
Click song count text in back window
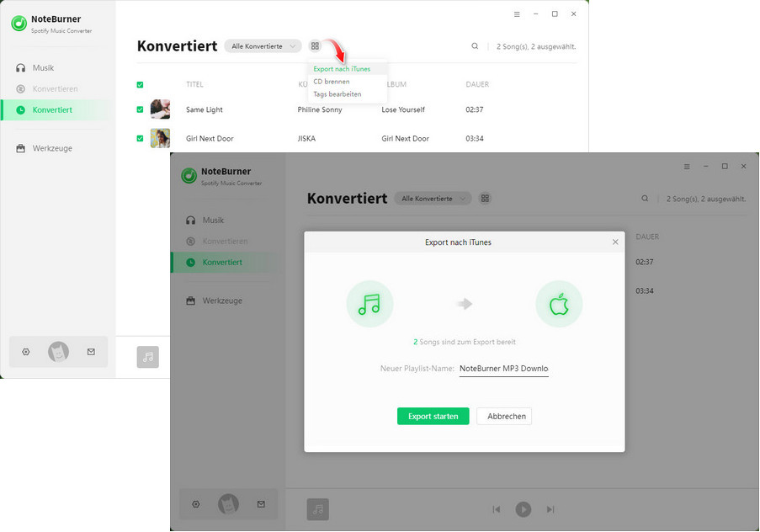536,46
